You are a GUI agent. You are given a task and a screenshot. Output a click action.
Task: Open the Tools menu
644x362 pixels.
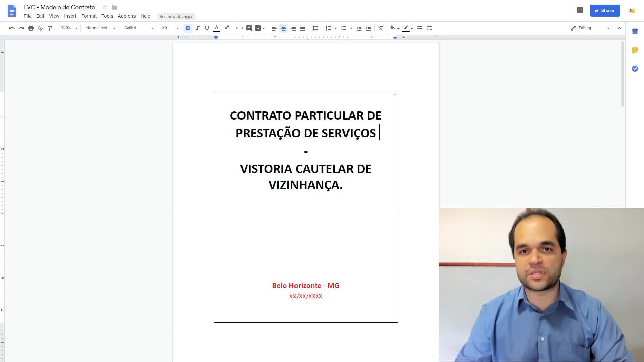coord(107,16)
